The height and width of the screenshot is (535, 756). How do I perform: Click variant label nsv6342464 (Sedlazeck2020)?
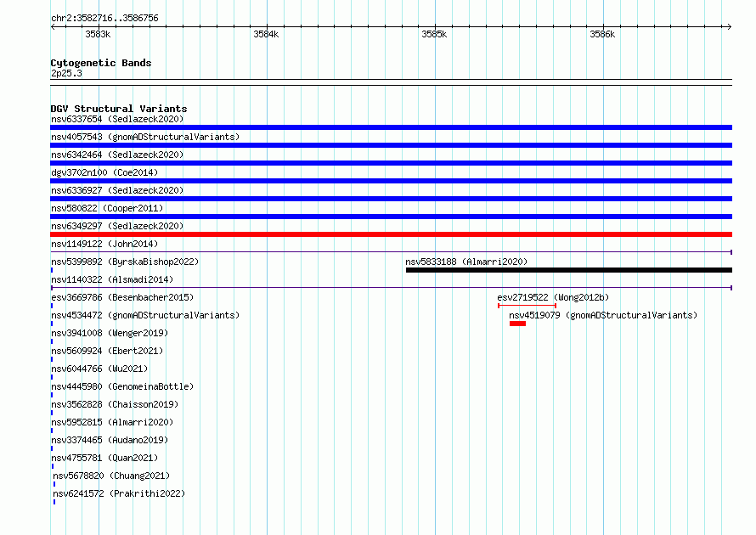coord(117,155)
